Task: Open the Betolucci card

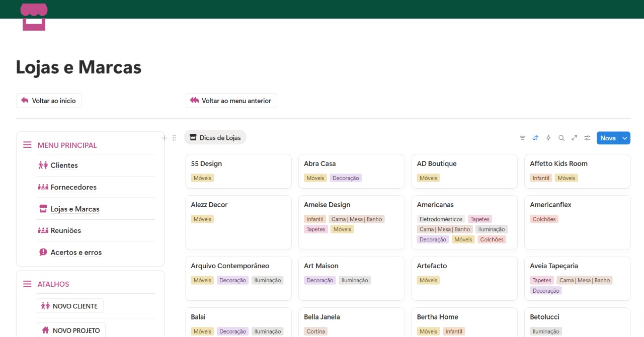Action: tap(578, 322)
